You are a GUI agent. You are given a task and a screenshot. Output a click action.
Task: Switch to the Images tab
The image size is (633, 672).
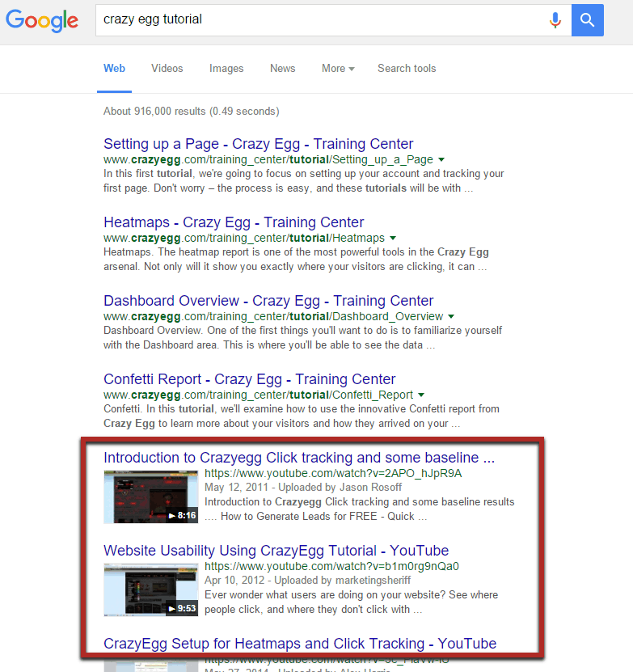click(226, 69)
